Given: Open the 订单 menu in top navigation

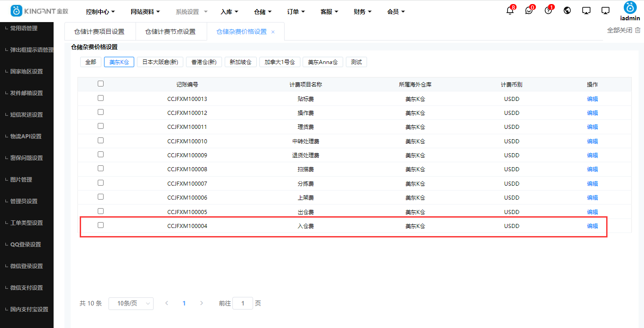Looking at the screenshot, I should [295, 11].
